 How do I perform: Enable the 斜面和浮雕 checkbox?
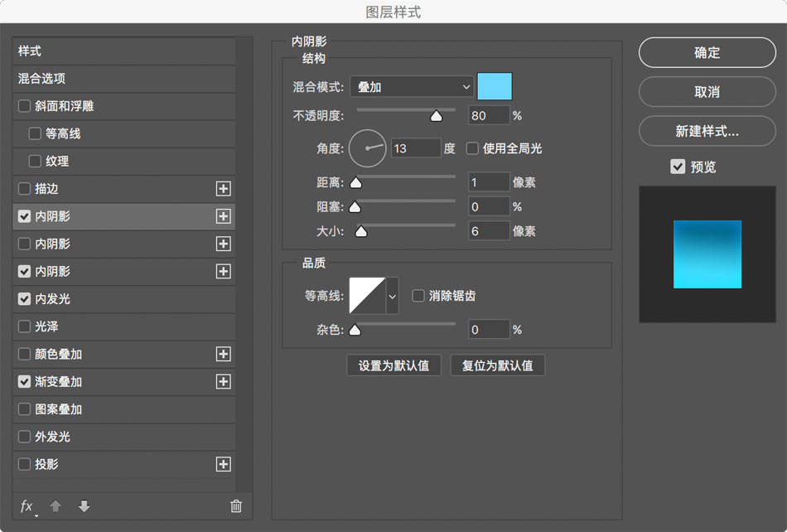24,106
